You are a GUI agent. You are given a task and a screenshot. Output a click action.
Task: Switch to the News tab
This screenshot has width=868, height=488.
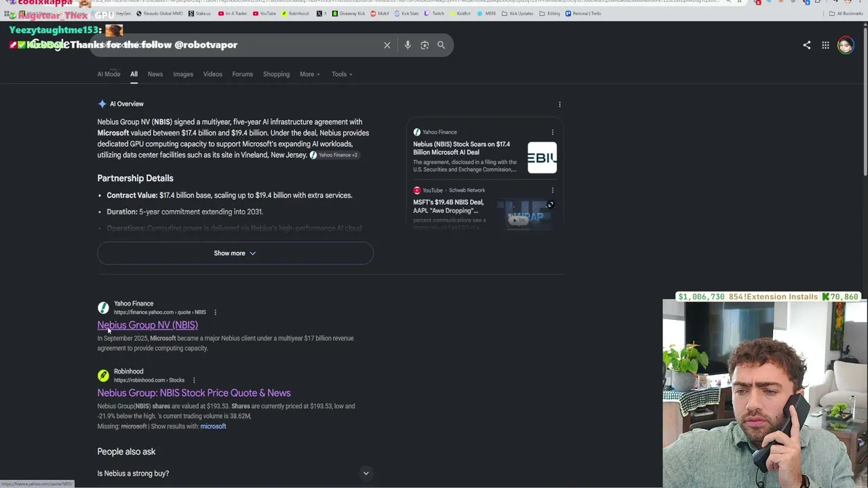pyautogui.click(x=155, y=75)
